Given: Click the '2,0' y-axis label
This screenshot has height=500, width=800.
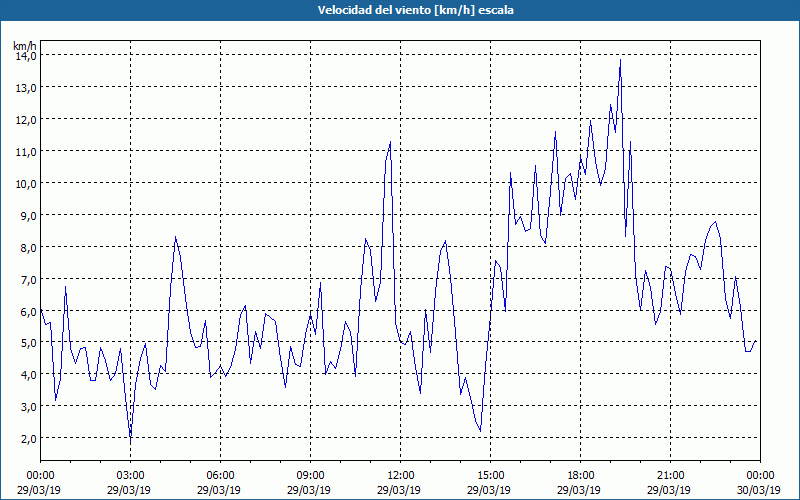Looking at the screenshot, I should (28, 439).
